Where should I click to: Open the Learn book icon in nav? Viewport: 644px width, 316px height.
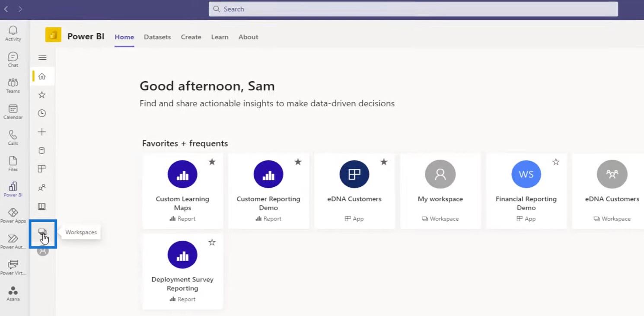pyautogui.click(x=42, y=206)
